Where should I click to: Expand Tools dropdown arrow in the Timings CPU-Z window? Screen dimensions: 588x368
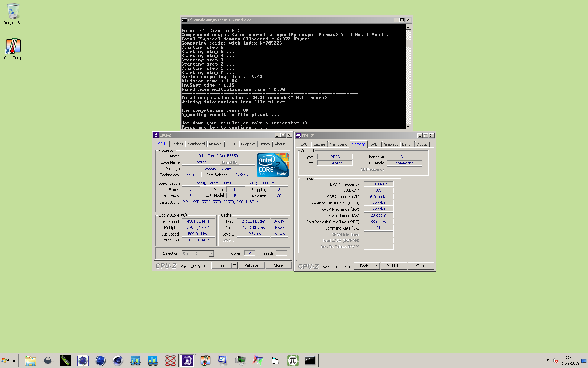[x=377, y=266]
